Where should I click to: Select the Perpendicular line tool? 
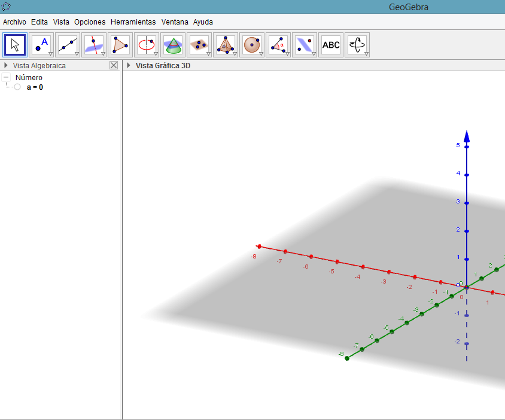pos(94,45)
